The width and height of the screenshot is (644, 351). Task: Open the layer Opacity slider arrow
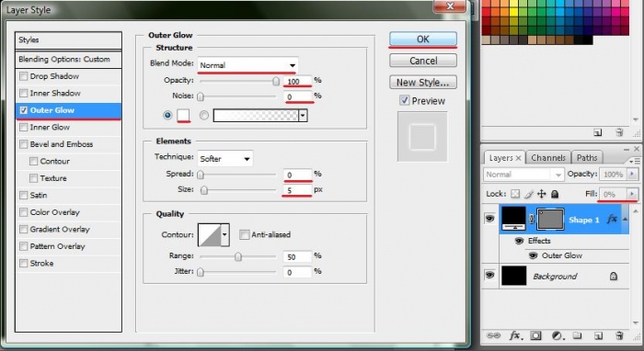click(632, 175)
